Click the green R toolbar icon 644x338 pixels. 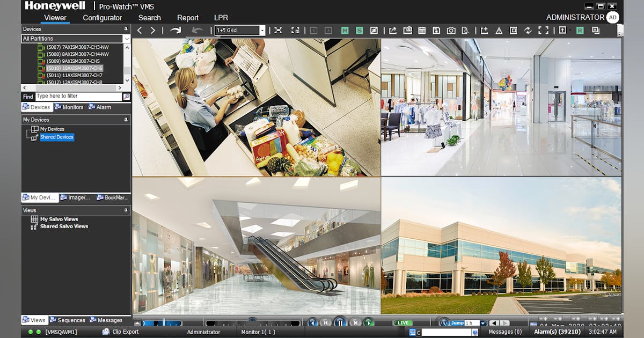(580, 31)
